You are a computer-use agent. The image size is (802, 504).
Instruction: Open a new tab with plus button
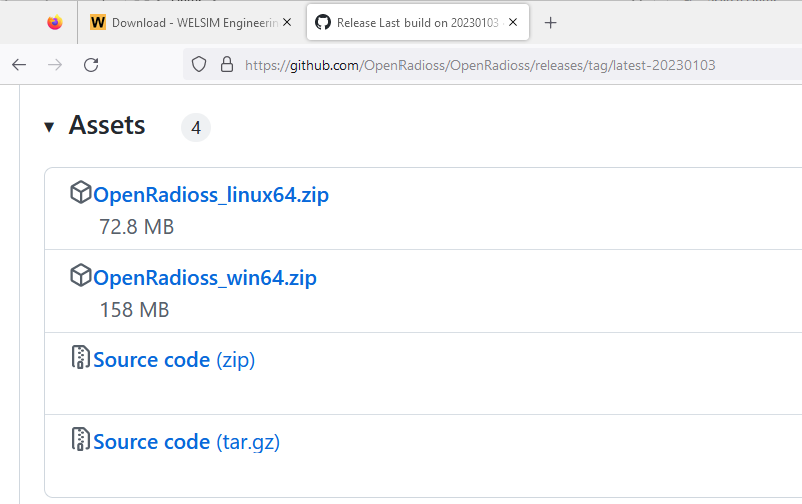tap(550, 22)
